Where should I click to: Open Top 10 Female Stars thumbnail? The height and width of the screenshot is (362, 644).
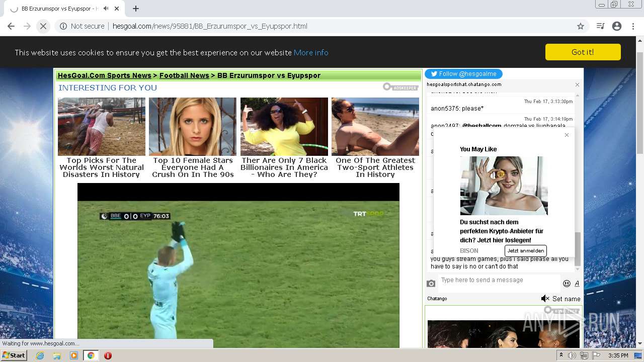pos(193,126)
